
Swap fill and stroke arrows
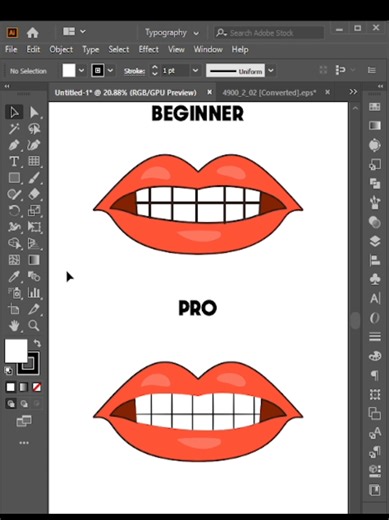pos(37,343)
